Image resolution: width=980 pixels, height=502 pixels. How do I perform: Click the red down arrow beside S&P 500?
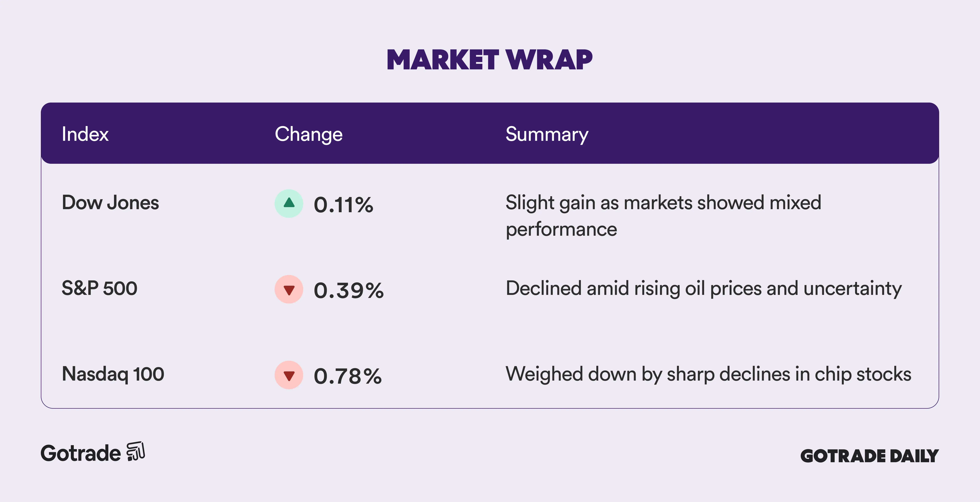tap(289, 289)
